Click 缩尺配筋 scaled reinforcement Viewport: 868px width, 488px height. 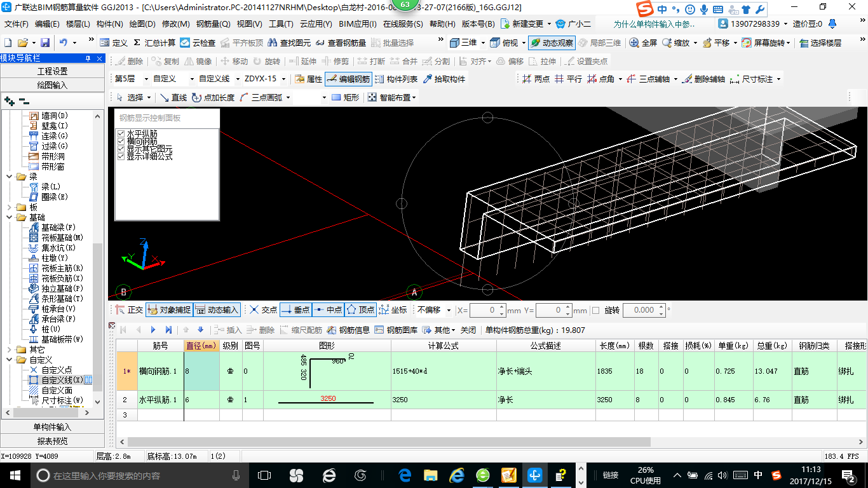tap(301, 330)
